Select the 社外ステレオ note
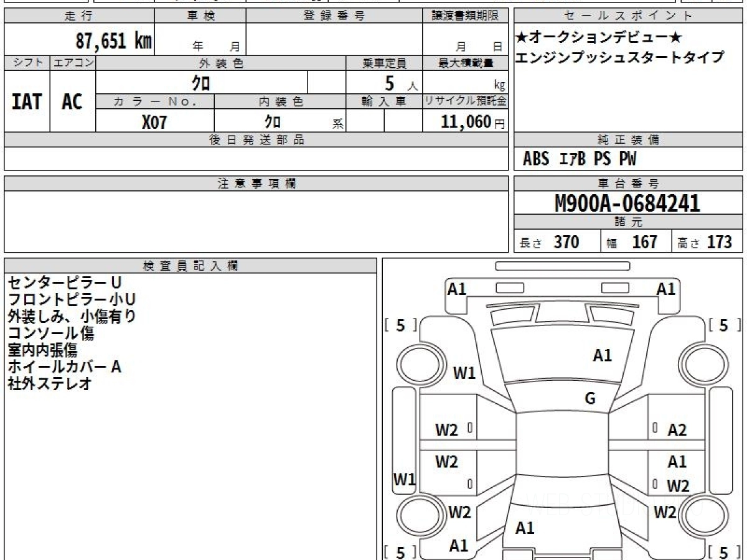This screenshot has width=747, height=560. [x=50, y=383]
